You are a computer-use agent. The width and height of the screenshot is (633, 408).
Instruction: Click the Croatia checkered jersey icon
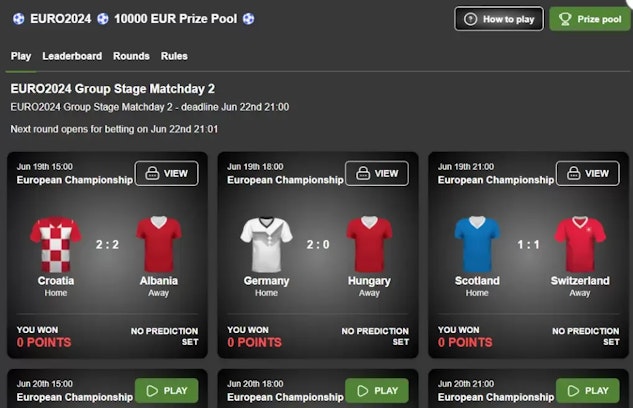tap(56, 245)
